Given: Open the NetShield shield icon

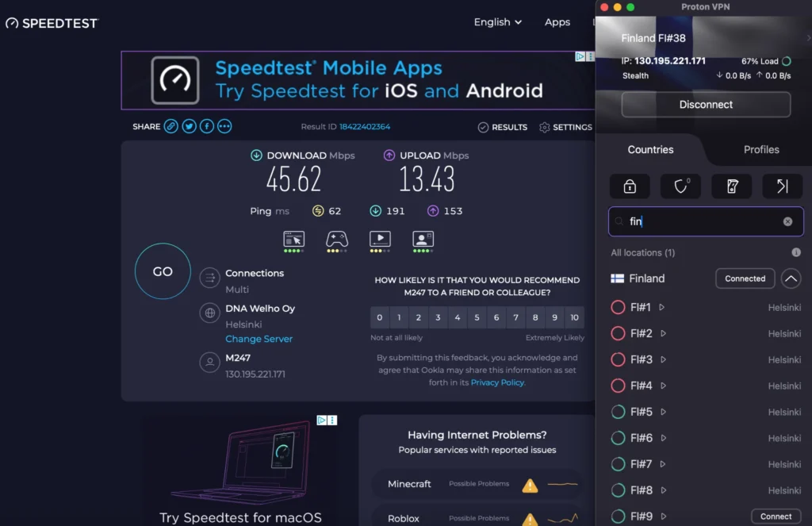Looking at the screenshot, I should [x=680, y=186].
